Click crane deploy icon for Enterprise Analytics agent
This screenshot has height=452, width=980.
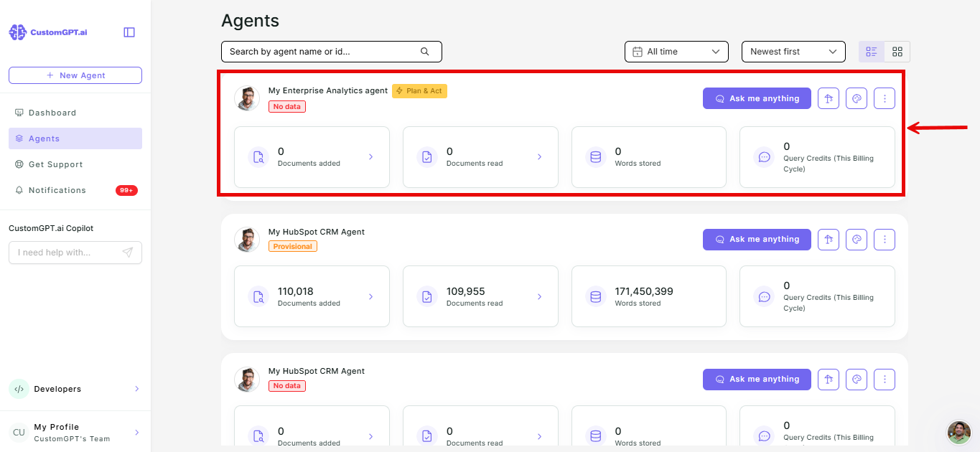tap(829, 98)
